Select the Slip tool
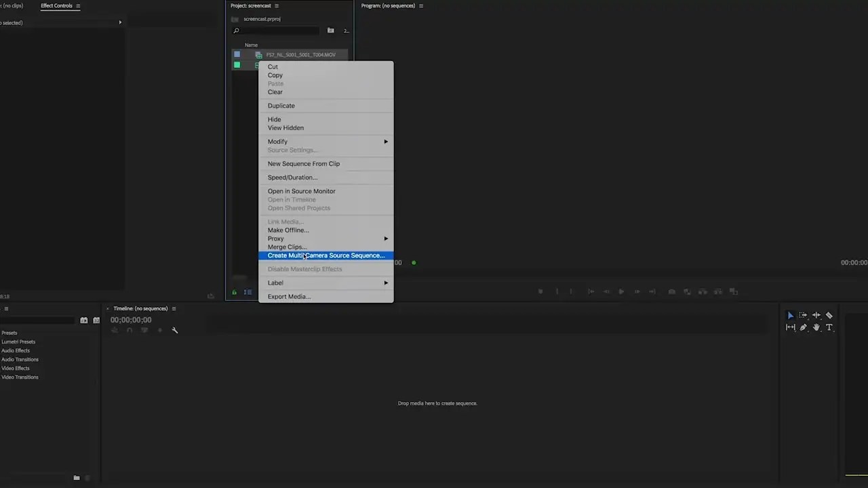The height and width of the screenshot is (488, 868). (x=791, y=327)
